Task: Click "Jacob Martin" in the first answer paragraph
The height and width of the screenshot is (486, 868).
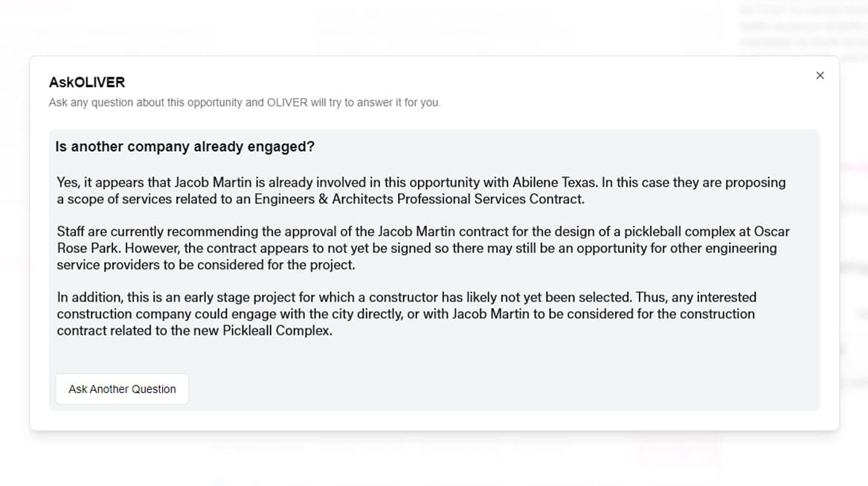Action: click(x=212, y=182)
